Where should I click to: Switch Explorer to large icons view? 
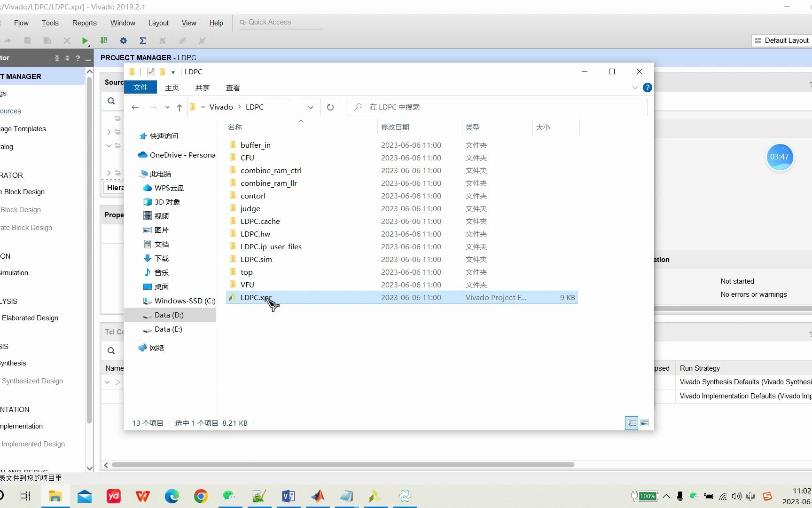[645, 423]
